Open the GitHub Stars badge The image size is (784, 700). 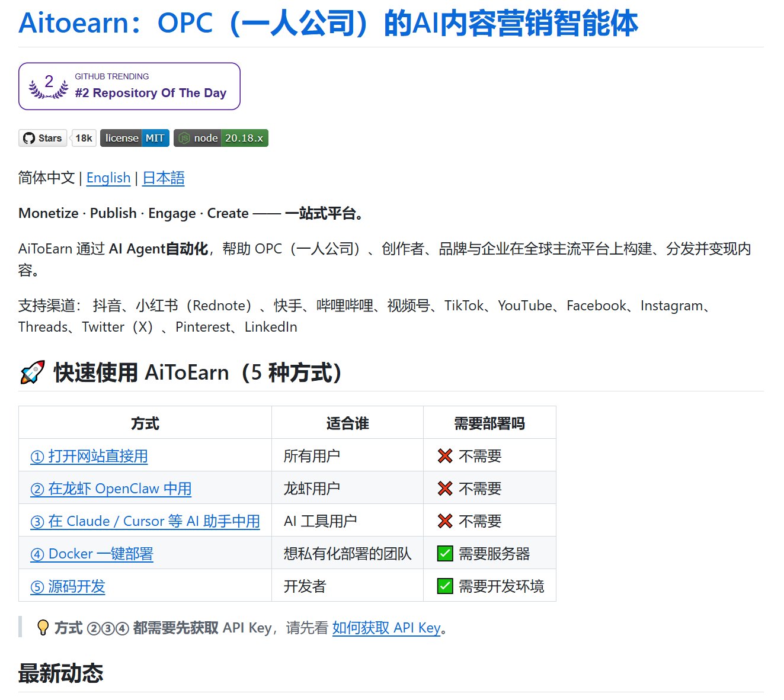43,138
